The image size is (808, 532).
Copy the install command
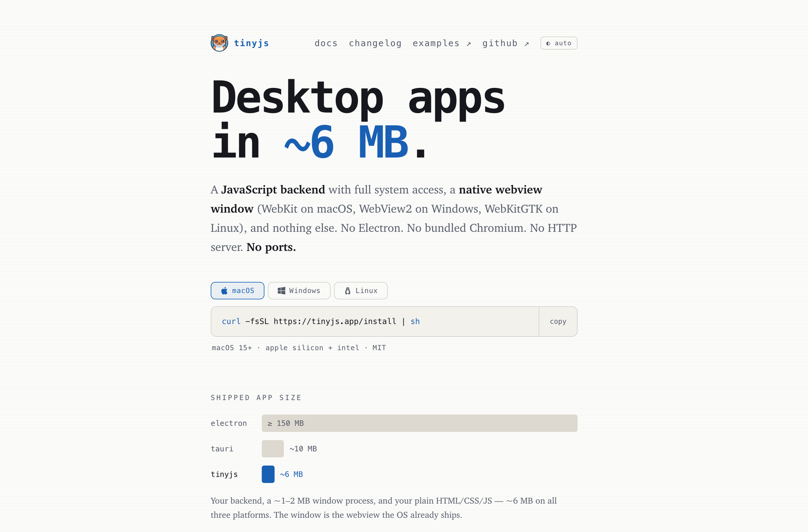tap(558, 322)
